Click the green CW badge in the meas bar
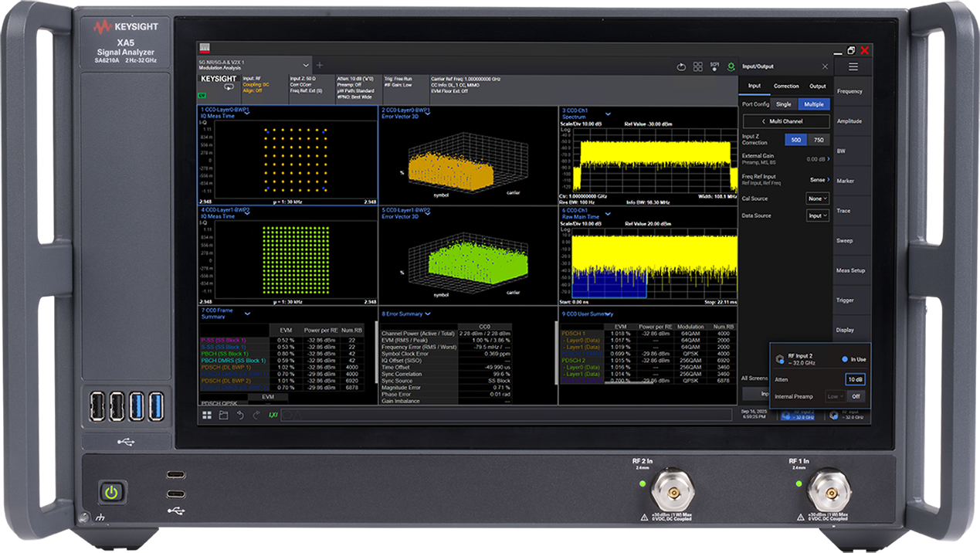The height and width of the screenshot is (553, 980). [202, 96]
